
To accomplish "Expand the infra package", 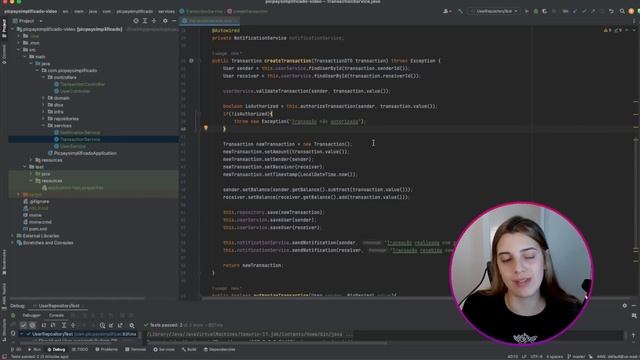I will pyautogui.click(x=43, y=112).
